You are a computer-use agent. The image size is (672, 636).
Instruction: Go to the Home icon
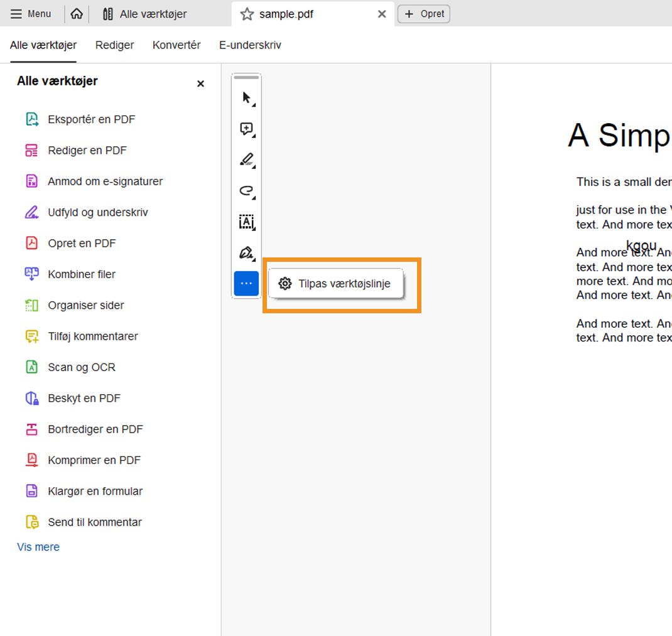click(77, 14)
